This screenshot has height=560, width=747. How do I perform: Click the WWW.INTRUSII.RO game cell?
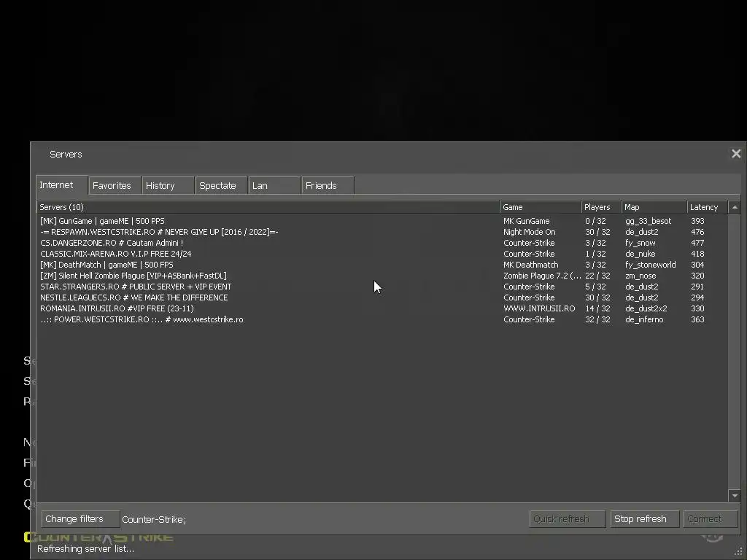click(x=539, y=308)
